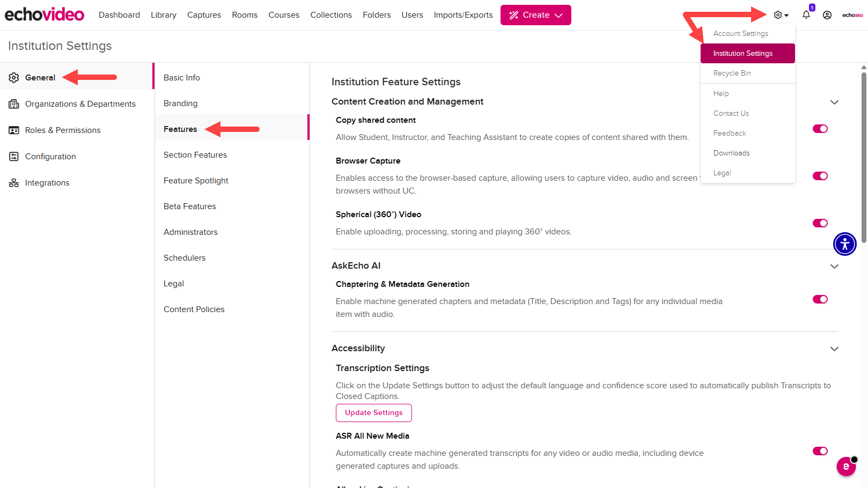
Task: Open the Configuration sidebar icon
Action: [x=14, y=156]
